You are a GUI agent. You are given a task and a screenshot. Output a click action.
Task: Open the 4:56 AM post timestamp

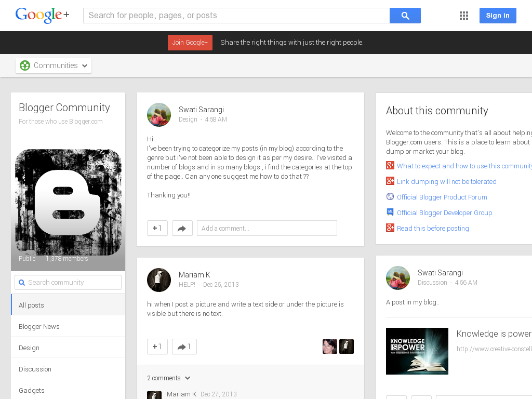click(x=466, y=283)
